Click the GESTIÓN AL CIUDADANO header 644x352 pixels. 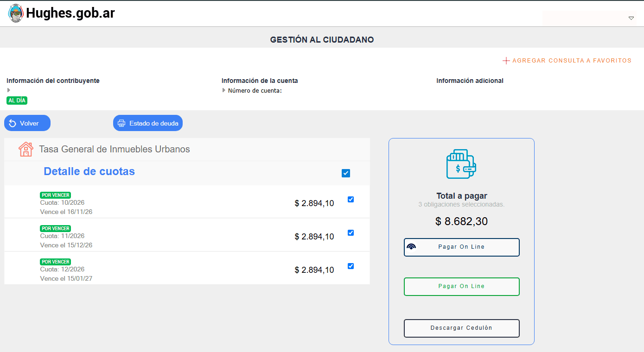click(322, 40)
